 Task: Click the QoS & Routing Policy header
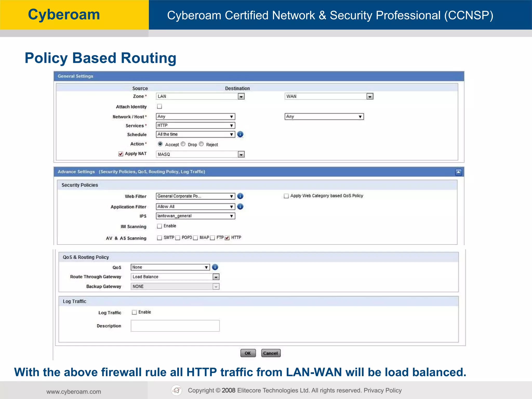pyautogui.click(x=258, y=257)
